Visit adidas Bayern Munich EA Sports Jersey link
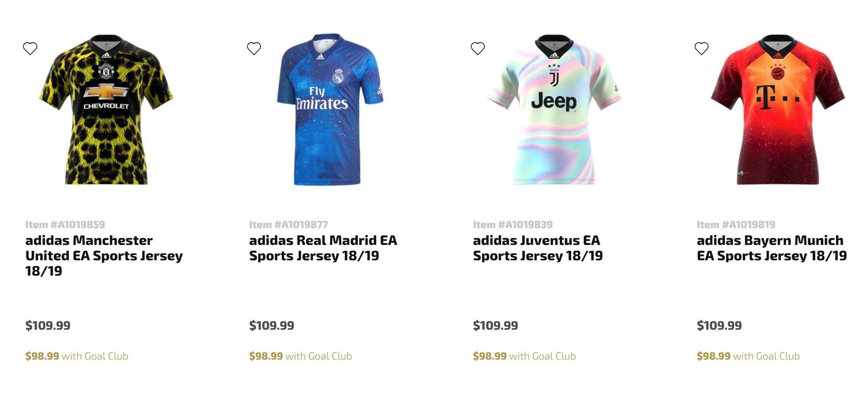The width and height of the screenshot is (868, 393). pos(772,248)
